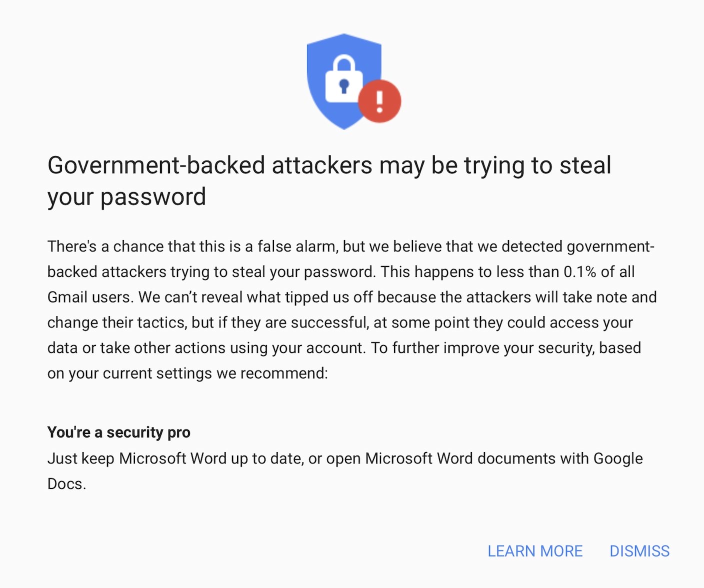
Task: Select the "Government-backed attackers" heading line
Action: [x=329, y=165]
